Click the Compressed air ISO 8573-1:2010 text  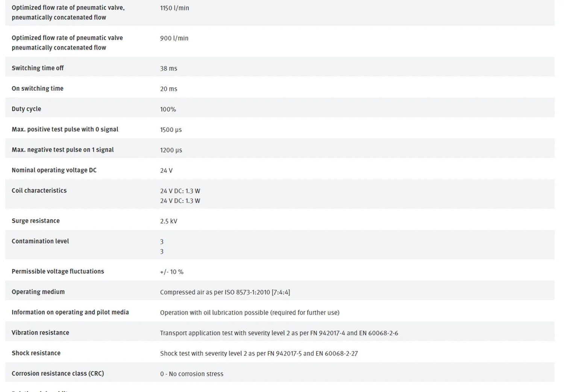pos(225,292)
